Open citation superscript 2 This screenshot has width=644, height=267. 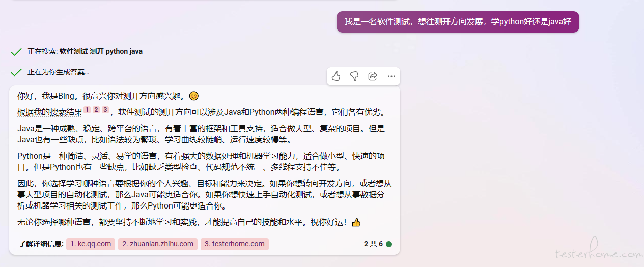96,110
